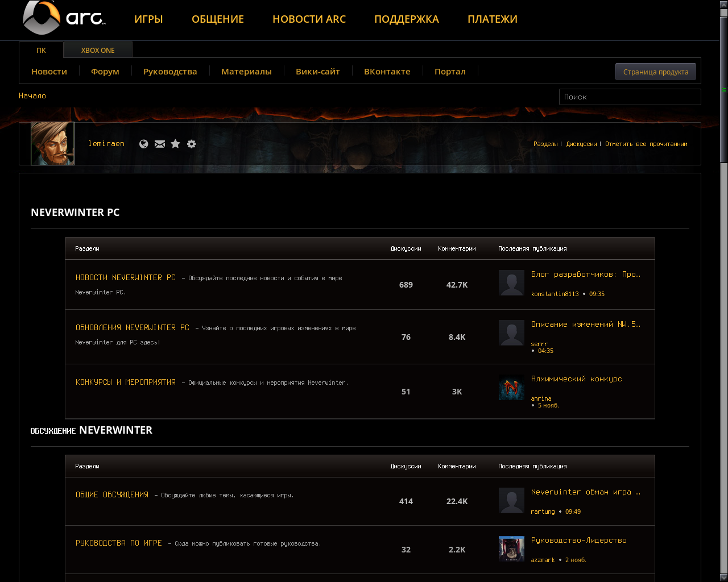Image resolution: width=728 pixels, height=582 pixels.
Task: Open the Блог разработчиков latest post
Action: pyautogui.click(x=586, y=275)
